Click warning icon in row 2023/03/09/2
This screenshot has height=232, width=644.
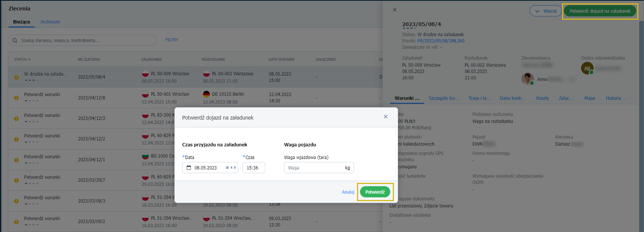tap(16, 222)
